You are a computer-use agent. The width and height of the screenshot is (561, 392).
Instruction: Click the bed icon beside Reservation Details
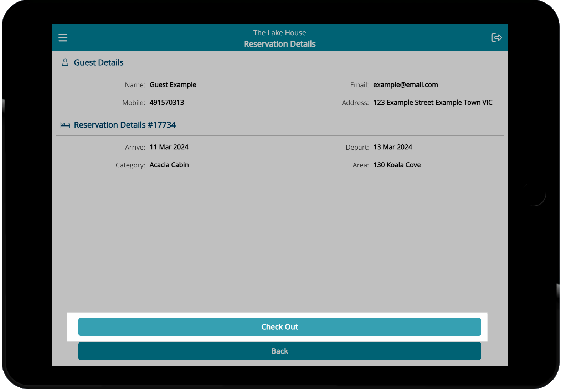65,125
